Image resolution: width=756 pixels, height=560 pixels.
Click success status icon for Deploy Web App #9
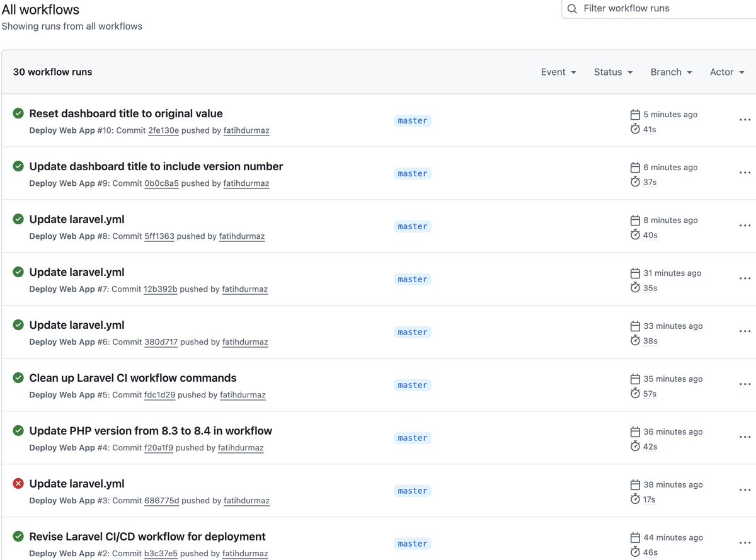(18, 166)
